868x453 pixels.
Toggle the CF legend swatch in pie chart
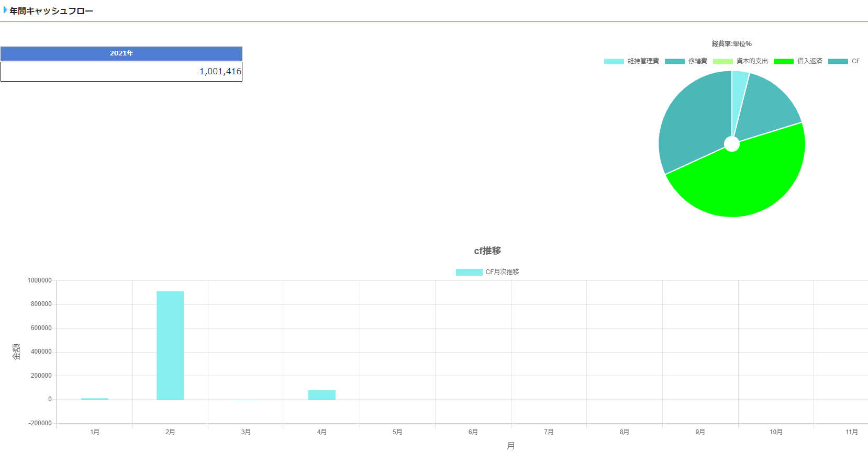[x=838, y=61]
